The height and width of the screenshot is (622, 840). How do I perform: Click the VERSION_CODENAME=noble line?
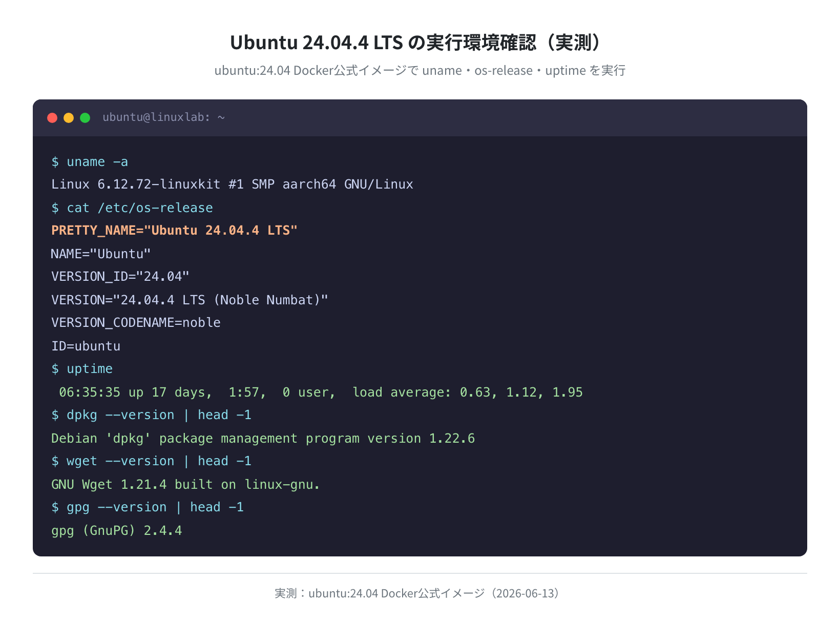click(136, 323)
